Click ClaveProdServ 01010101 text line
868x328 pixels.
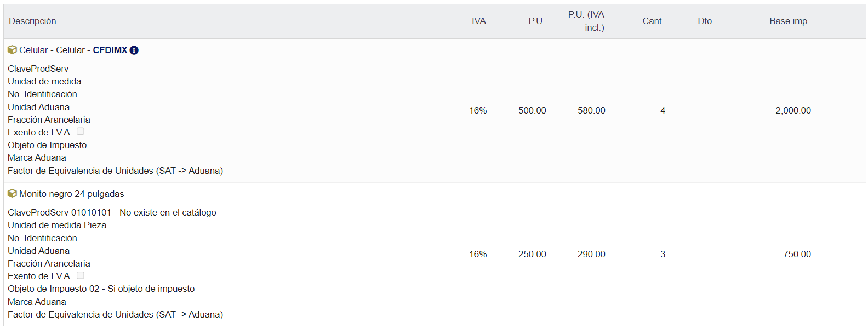[x=112, y=213]
